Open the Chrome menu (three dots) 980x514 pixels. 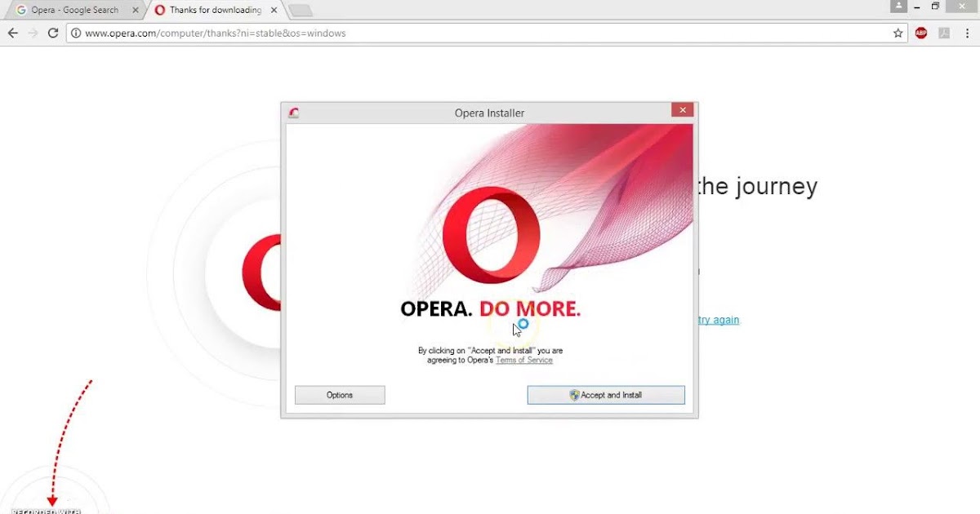(x=967, y=33)
